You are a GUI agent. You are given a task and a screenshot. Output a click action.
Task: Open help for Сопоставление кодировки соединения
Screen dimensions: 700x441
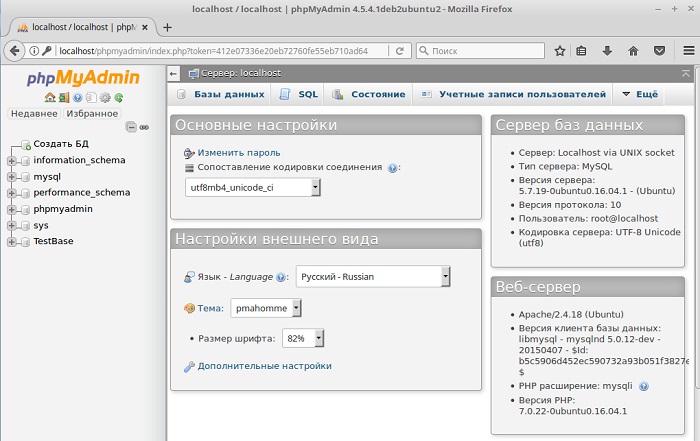pyautogui.click(x=392, y=168)
